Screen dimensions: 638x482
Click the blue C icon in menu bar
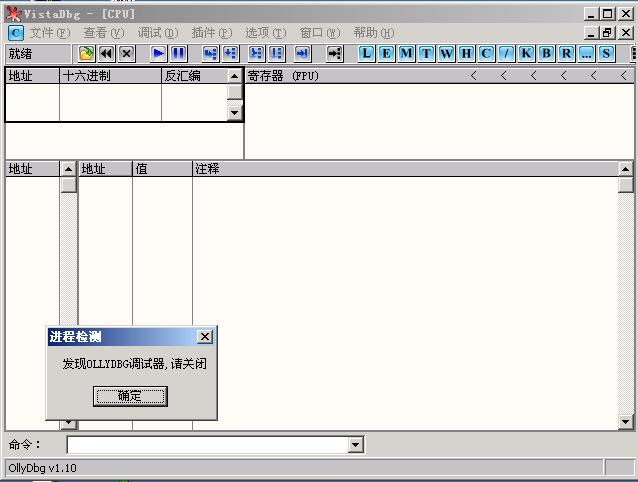(x=16, y=33)
